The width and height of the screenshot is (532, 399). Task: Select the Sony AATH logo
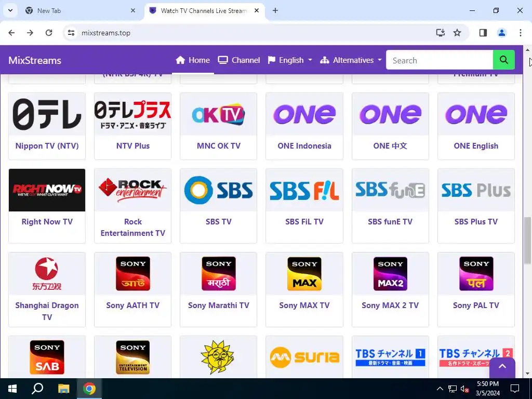(132, 273)
